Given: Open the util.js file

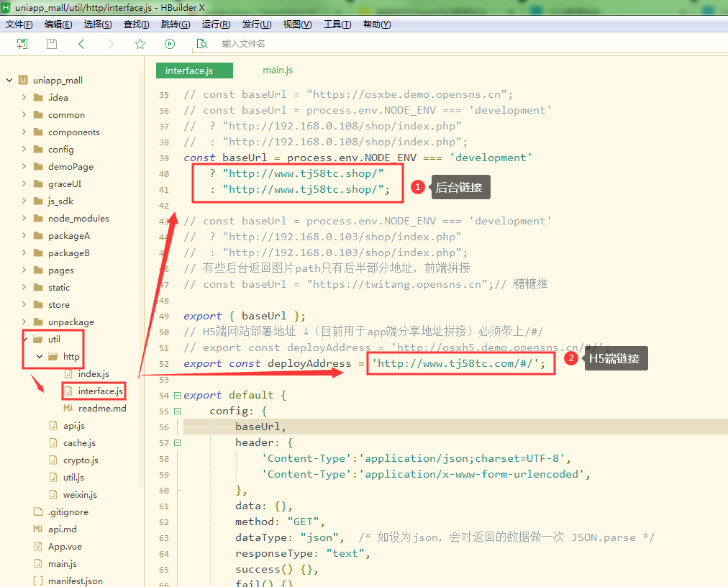Looking at the screenshot, I should click(73, 478).
